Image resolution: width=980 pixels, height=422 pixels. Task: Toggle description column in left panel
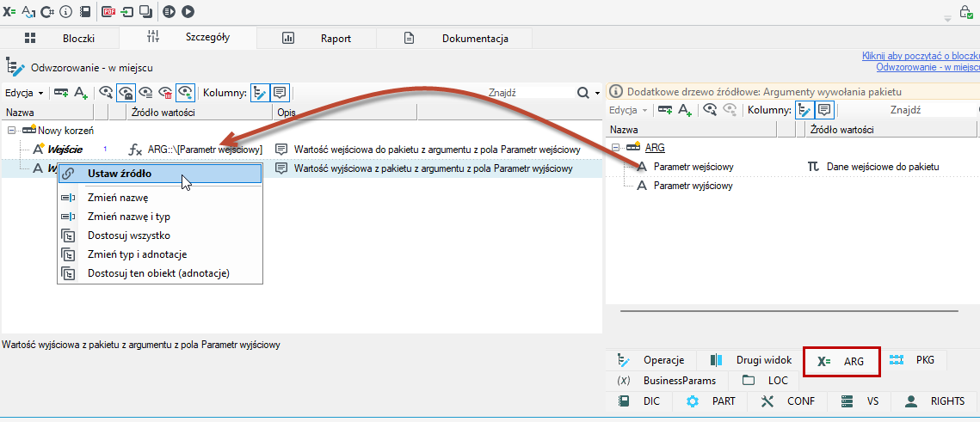(280, 93)
